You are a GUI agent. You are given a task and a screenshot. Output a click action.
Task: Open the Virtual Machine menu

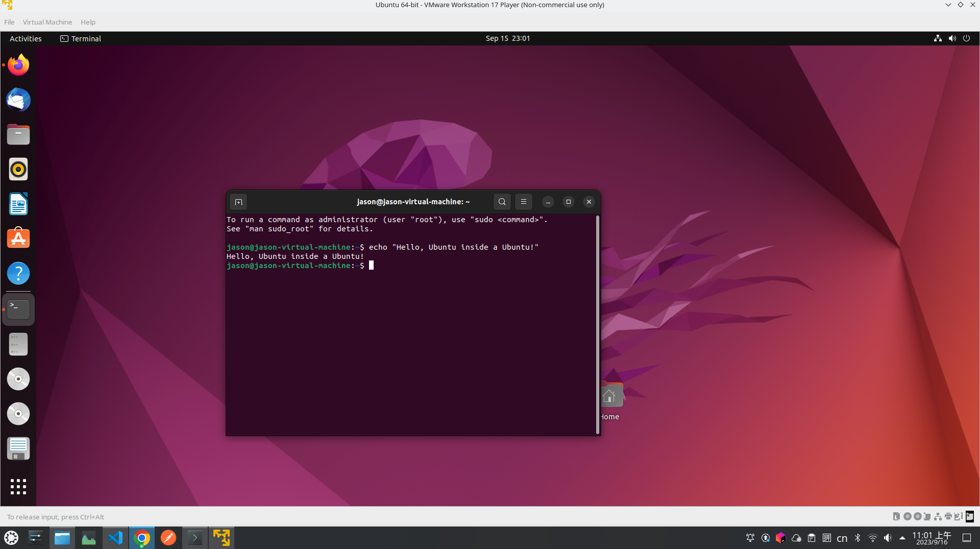[x=47, y=22]
